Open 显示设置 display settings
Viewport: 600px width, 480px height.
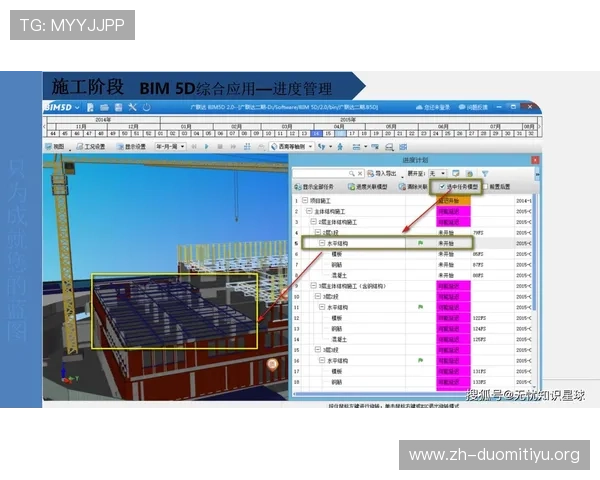coord(131,147)
